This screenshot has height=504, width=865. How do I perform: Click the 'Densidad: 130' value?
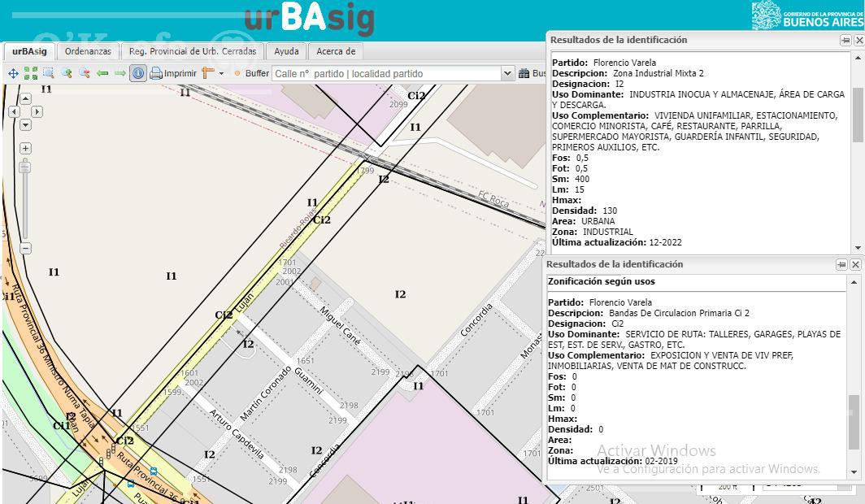[x=585, y=211]
